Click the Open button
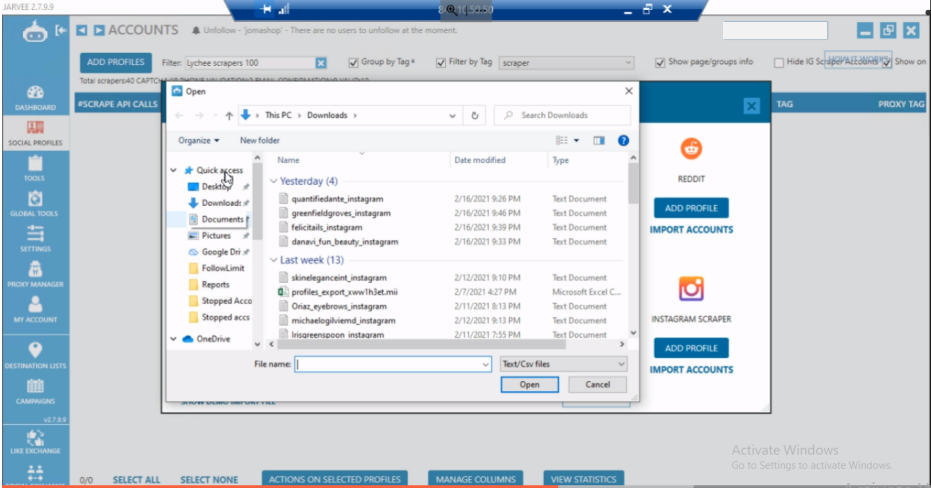This screenshot has height=488, width=931. pos(529,385)
